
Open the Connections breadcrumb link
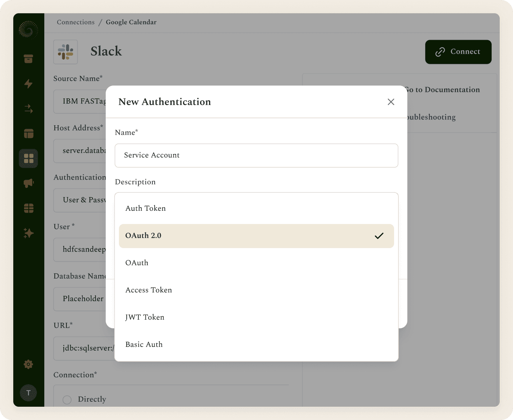(x=76, y=22)
